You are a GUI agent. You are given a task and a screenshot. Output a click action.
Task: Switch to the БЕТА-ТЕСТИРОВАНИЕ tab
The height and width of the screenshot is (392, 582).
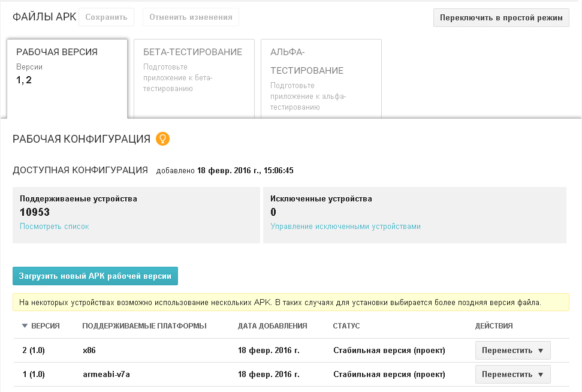pos(194,79)
